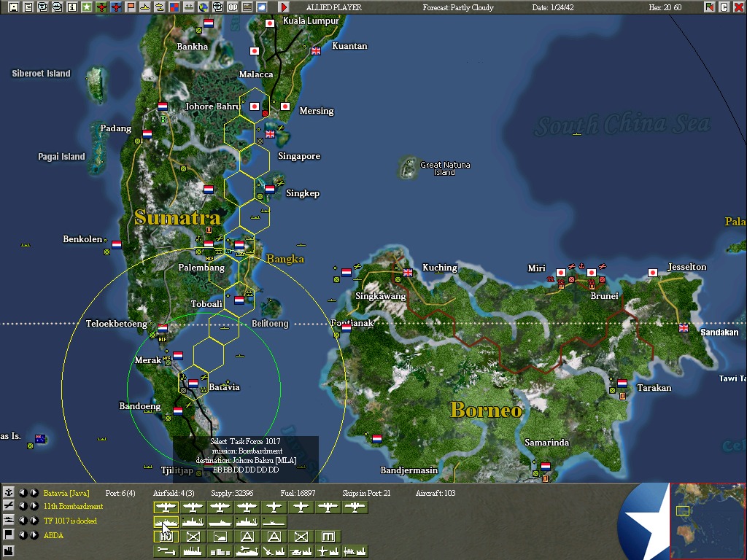
Task: Click plane icon beside 11th Bombardment
Action: [x=9, y=506]
